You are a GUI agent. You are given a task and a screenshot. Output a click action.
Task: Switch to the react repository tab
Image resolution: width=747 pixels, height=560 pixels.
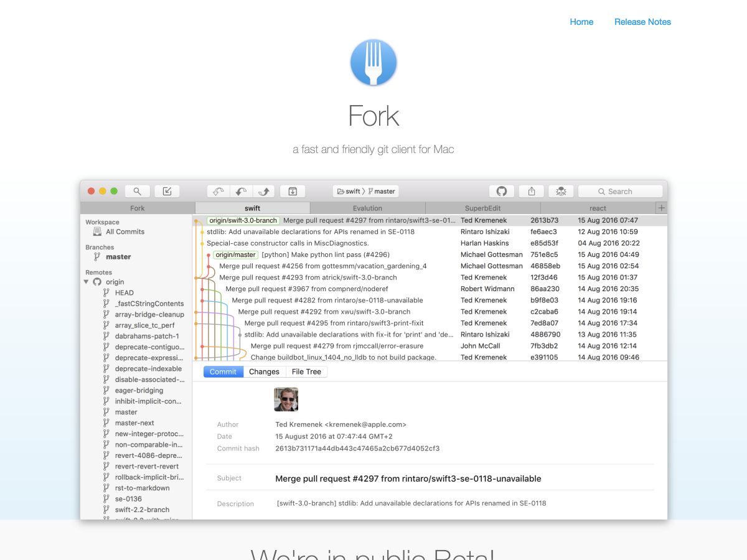(x=598, y=208)
